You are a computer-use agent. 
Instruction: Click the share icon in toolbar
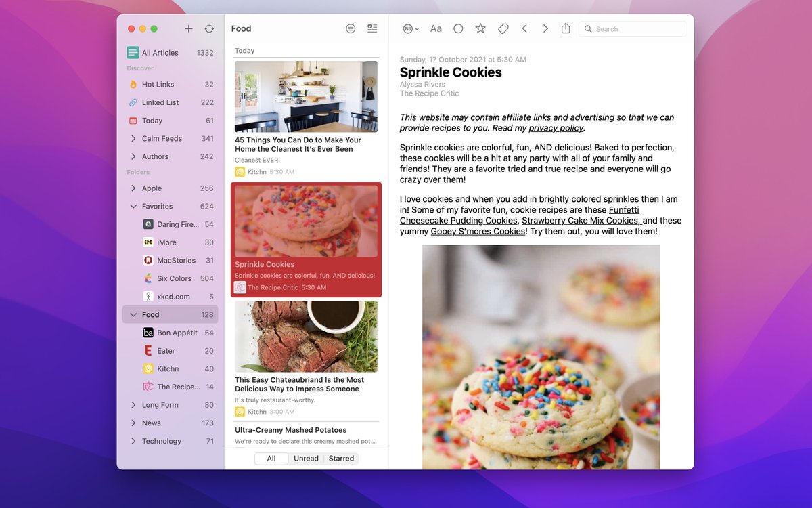(x=566, y=28)
